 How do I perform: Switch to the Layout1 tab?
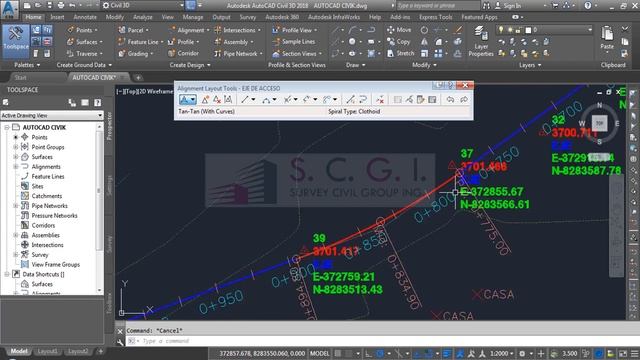47,351
